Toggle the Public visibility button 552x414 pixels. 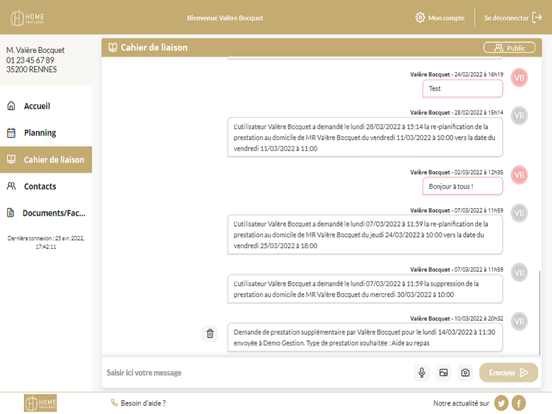point(509,48)
